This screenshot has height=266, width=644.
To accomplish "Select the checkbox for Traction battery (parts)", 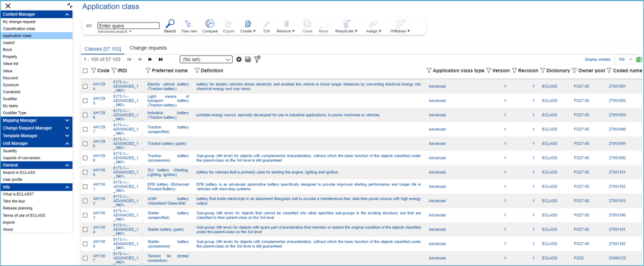I will (x=85, y=143).
